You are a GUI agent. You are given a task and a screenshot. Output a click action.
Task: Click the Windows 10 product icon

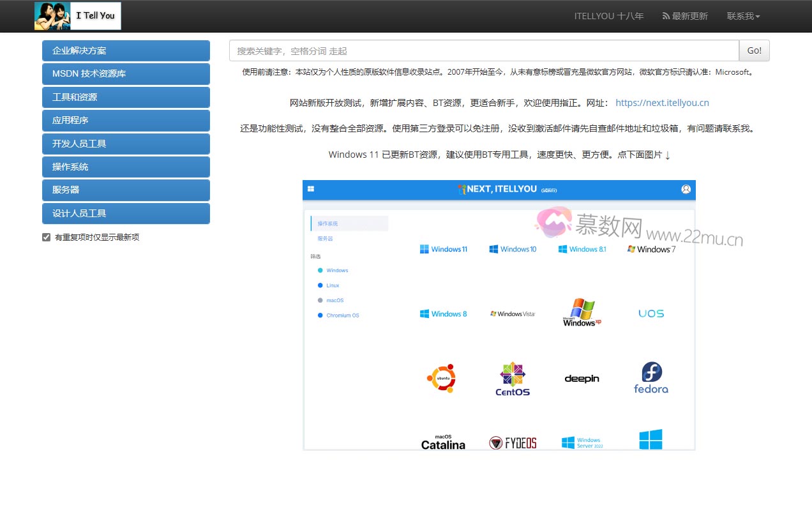(493, 249)
